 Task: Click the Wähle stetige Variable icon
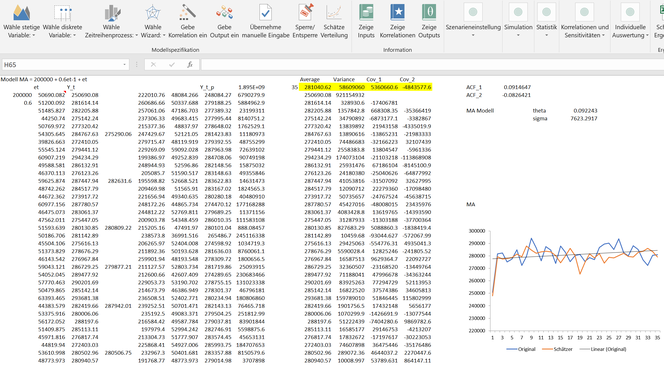(21, 12)
